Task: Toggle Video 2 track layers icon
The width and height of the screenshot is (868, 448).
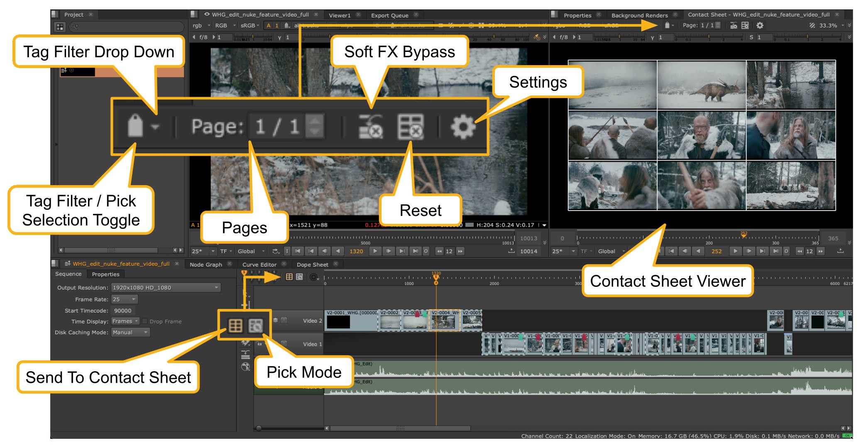Action: [275, 320]
